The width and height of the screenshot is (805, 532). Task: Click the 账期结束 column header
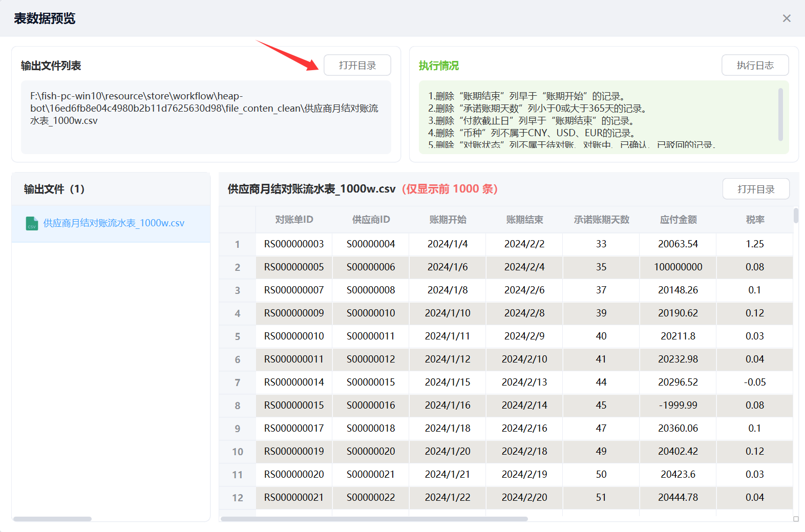coord(524,220)
